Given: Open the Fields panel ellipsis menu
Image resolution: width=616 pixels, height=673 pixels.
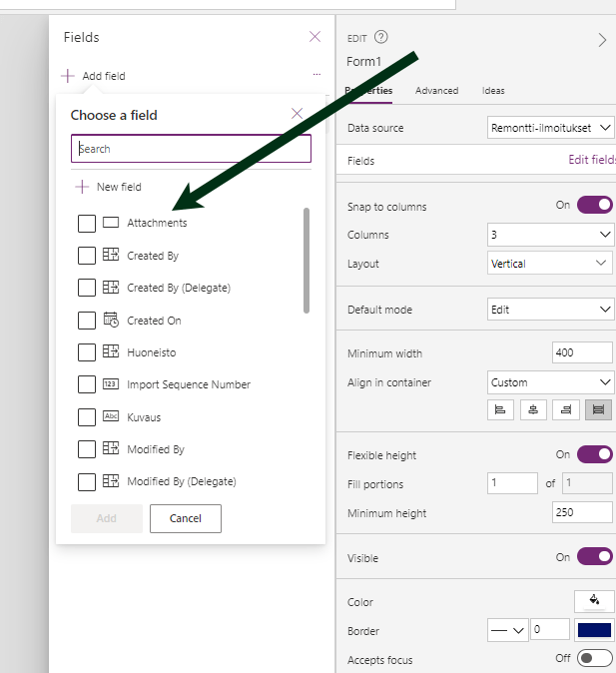Looking at the screenshot, I should click(316, 75).
